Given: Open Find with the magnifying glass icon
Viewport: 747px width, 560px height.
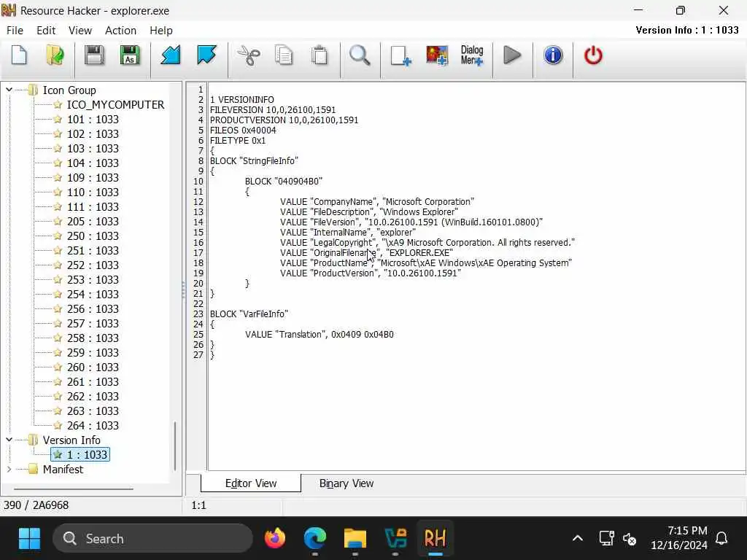Looking at the screenshot, I should click(360, 55).
